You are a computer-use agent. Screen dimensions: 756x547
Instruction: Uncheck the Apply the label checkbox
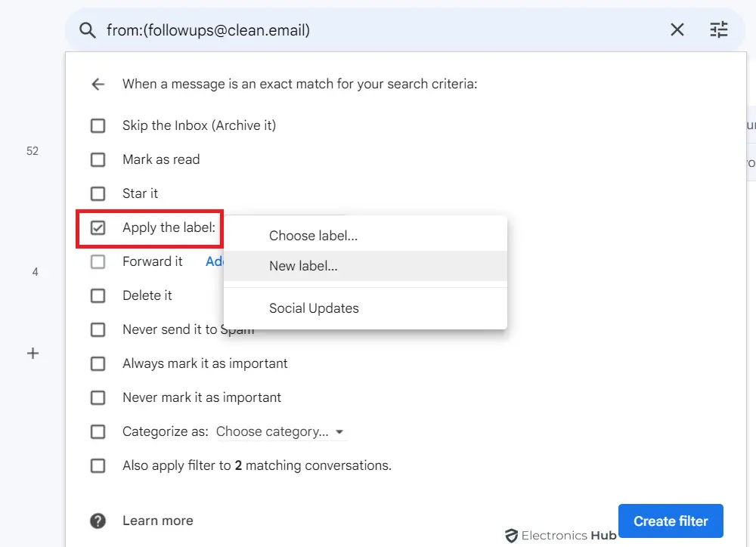[x=98, y=227]
